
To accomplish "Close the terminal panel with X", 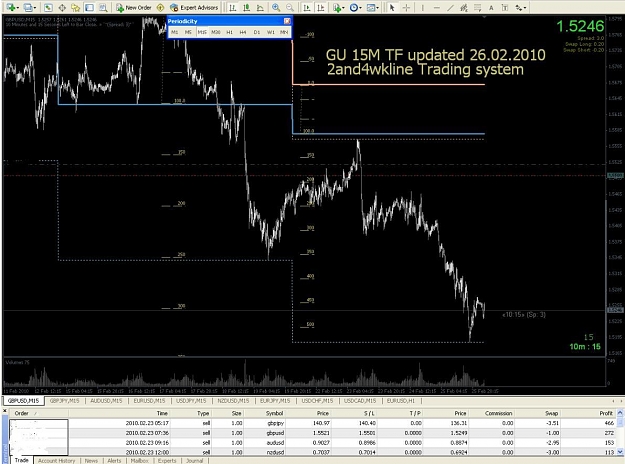I will pos(5,411).
